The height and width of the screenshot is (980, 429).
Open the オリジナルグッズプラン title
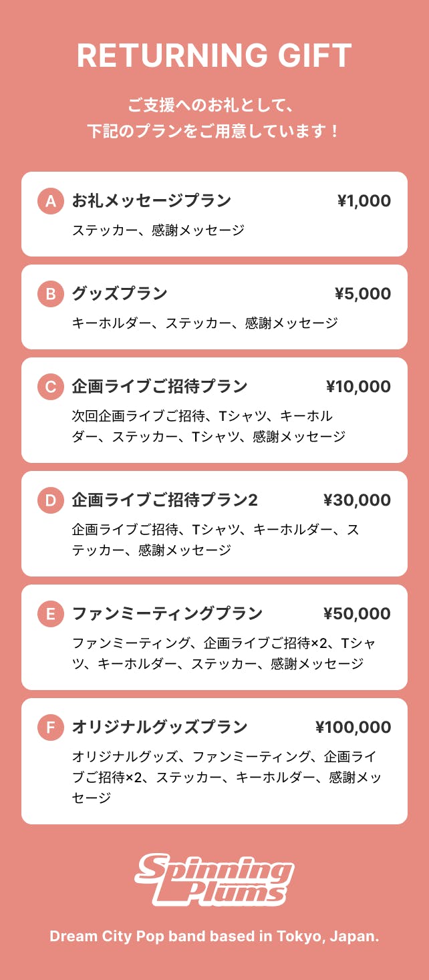click(160, 727)
